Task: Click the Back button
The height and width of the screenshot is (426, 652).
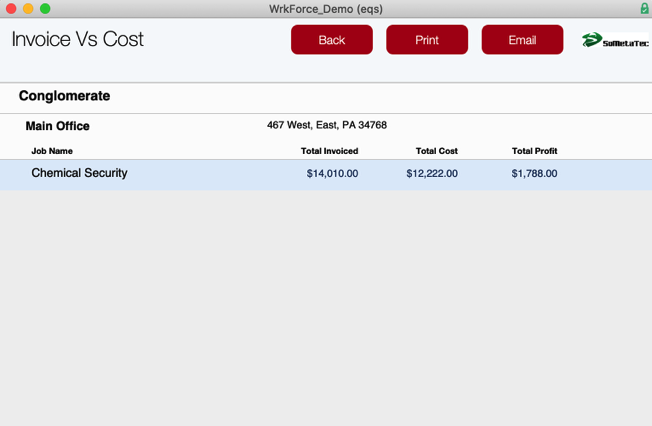Action: click(x=331, y=40)
